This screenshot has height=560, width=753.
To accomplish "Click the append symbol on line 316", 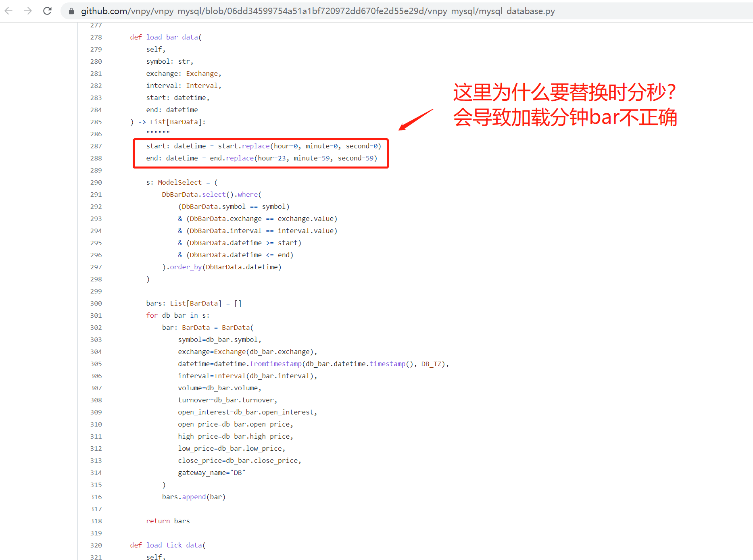I will tap(193, 497).
